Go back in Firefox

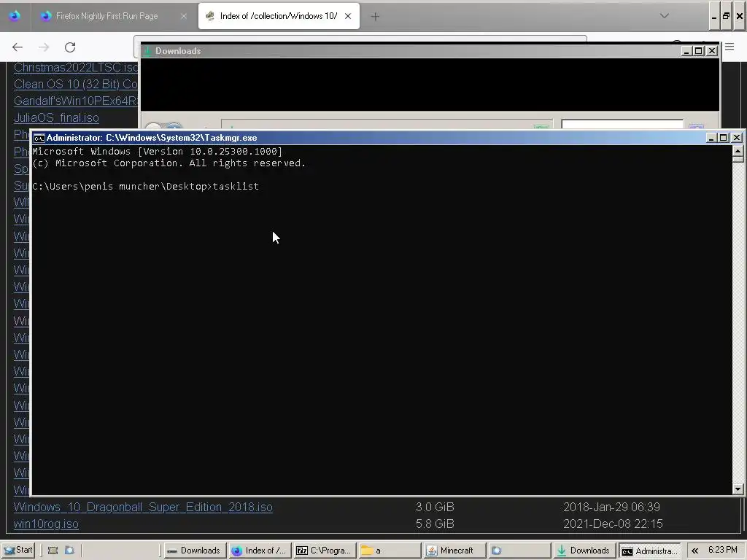coord(18,47)
